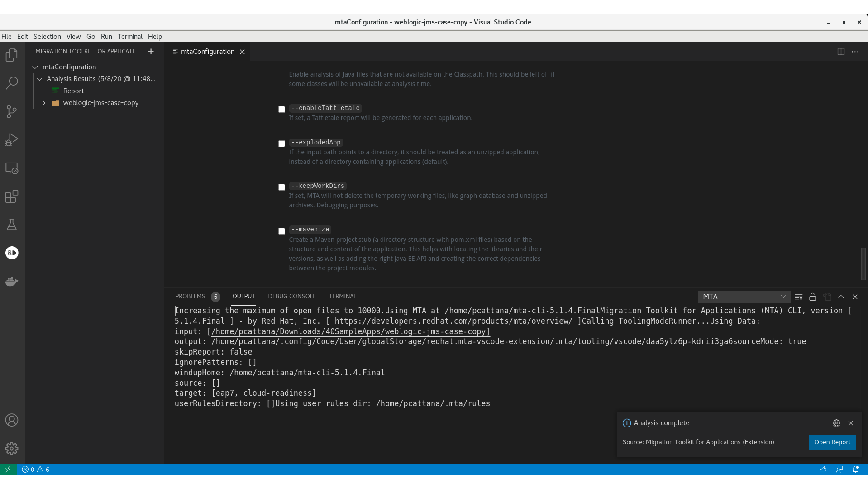Click the editor vertical scrollbar thumb
868x489 pixels.
(x=863, y=264)
